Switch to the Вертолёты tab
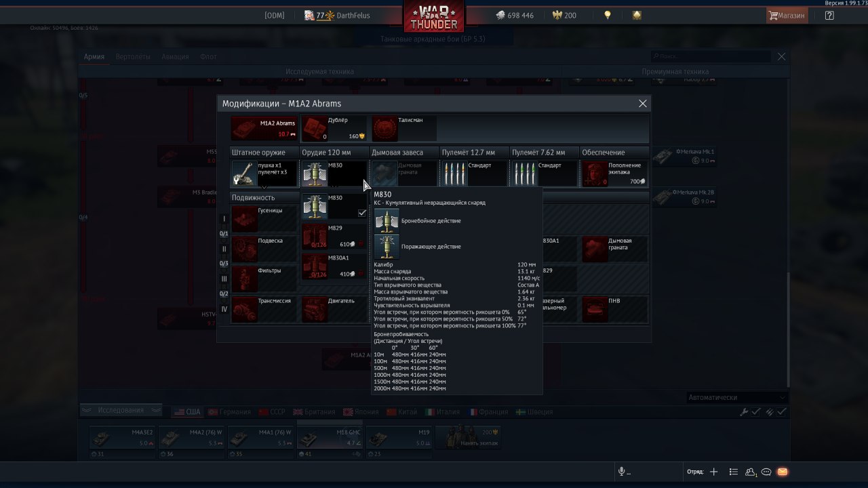This screenshot has width=868, height=488. [x=133, y=57]
